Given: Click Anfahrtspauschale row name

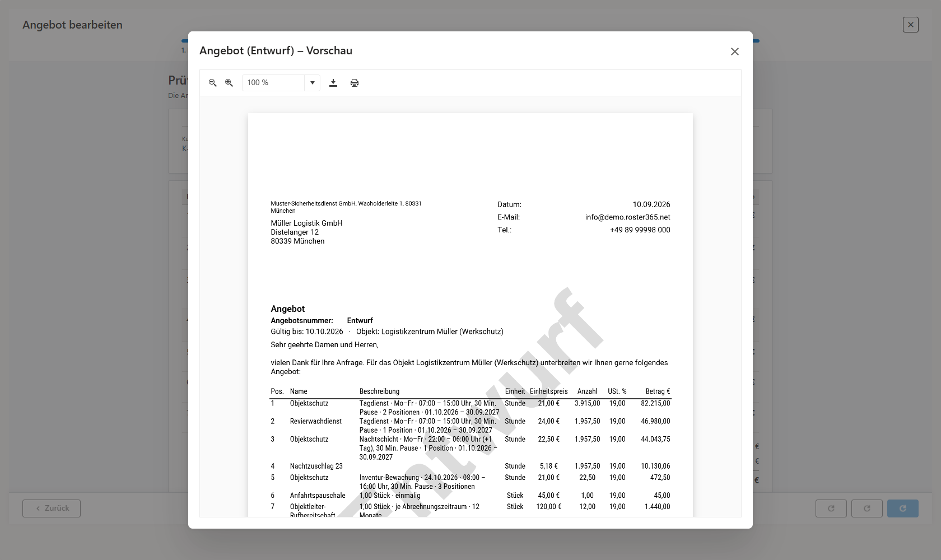Looking at the screenshot, I should click(x=318, y=495).
